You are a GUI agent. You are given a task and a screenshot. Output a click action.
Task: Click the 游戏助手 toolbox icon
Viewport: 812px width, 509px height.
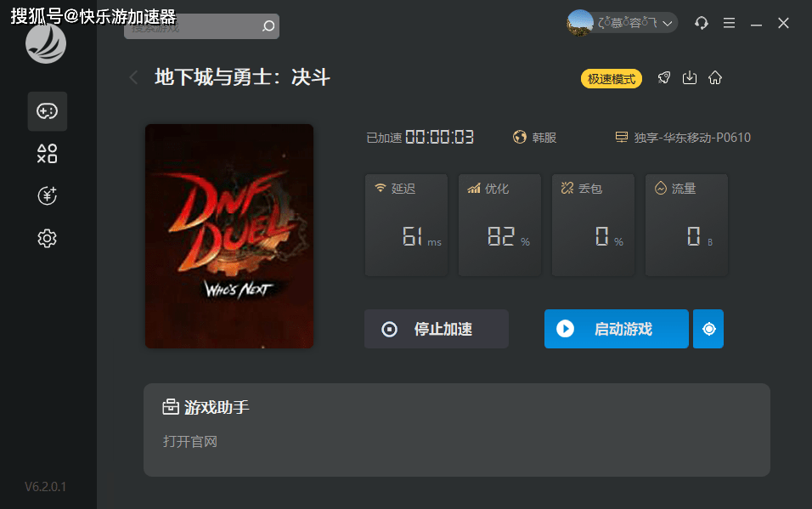click(x=171, y=407)
